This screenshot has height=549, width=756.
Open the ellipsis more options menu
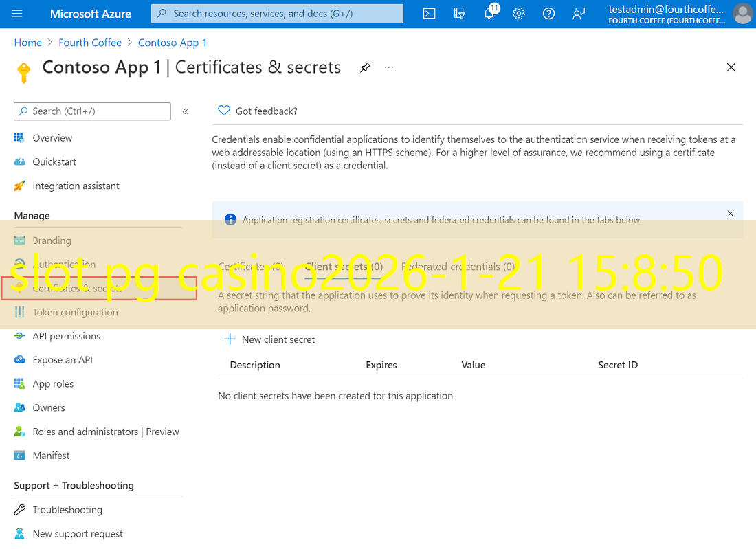[389, 67]
